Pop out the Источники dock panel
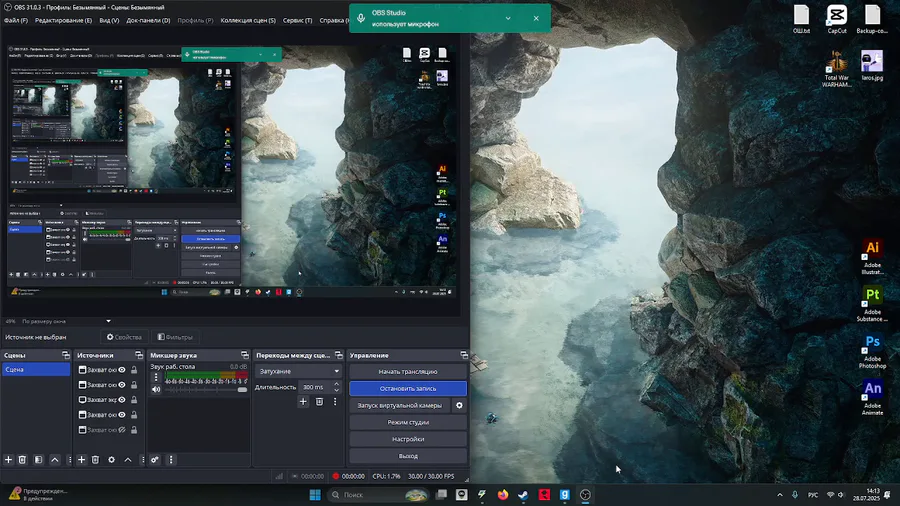The width and height of the screenshot is (900, 506). coord(138,355)
